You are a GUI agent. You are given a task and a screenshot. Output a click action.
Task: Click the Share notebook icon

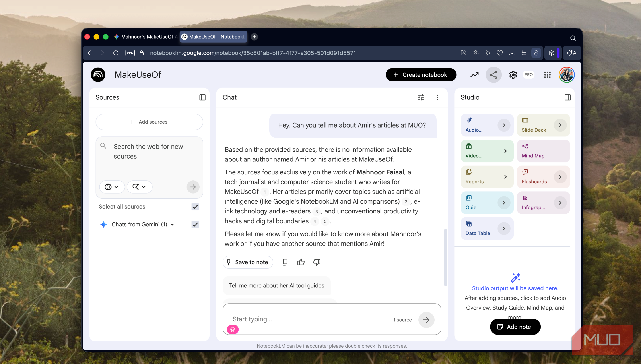click(493, 74)
